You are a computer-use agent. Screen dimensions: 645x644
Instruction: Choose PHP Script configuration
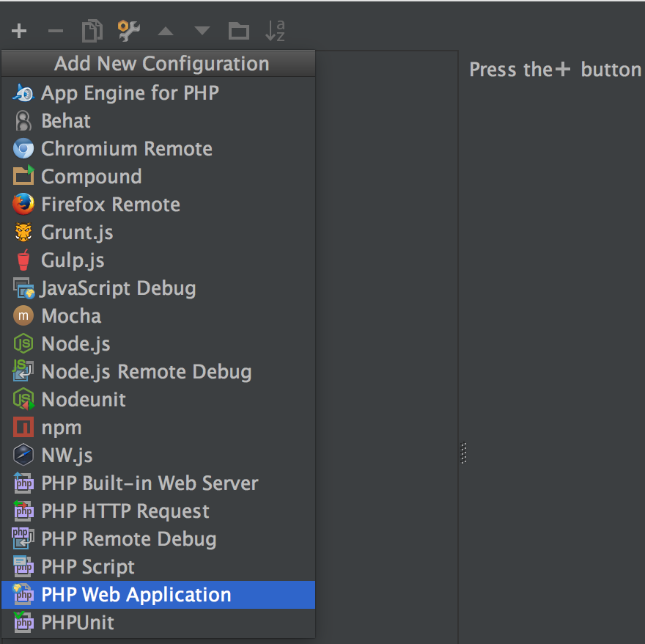tap(158, 566)
